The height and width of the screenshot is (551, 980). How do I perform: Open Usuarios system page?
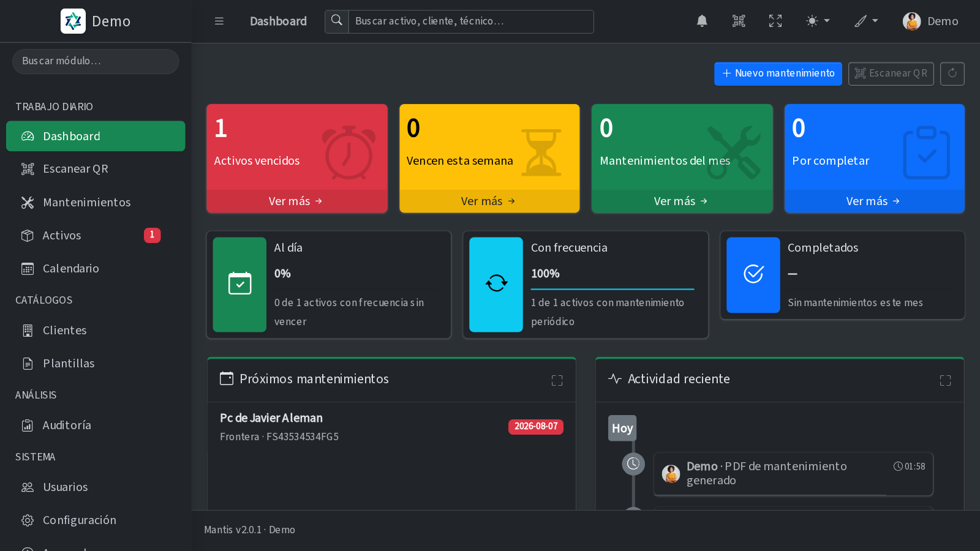[96, 487]
